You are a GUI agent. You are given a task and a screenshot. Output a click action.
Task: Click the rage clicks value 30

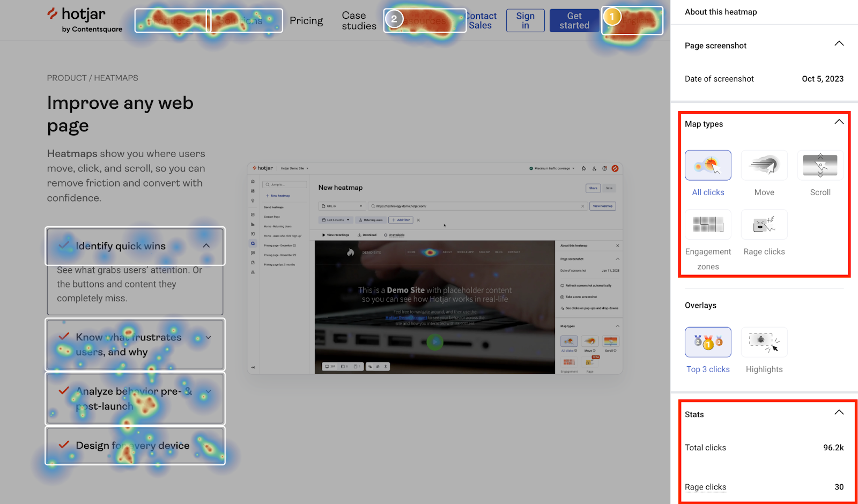coord(839,487)
